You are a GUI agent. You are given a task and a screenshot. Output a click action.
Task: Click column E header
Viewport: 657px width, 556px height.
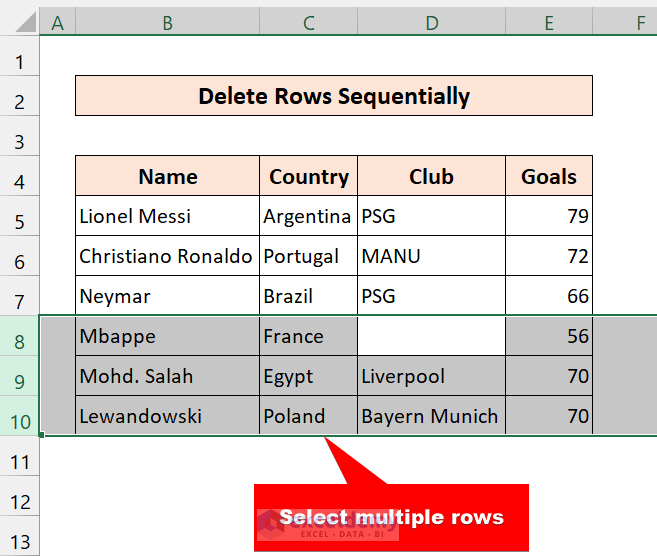click(549, 21)
